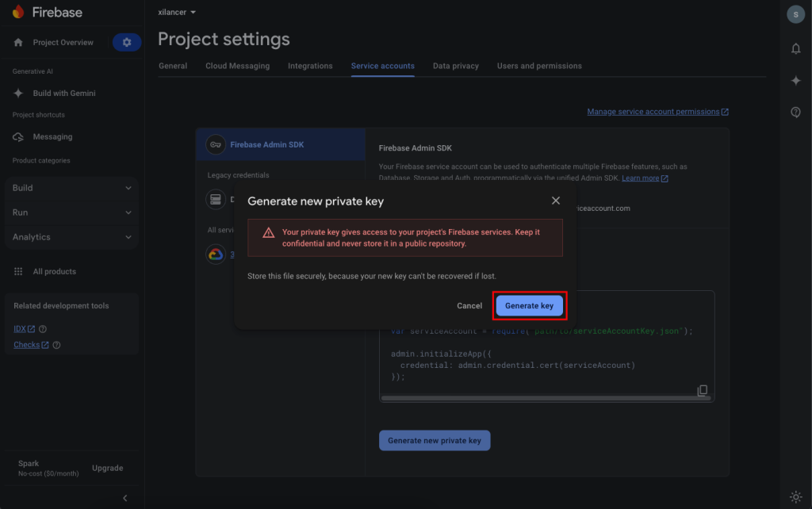Click the All products grid icon

tap(18, 271)
